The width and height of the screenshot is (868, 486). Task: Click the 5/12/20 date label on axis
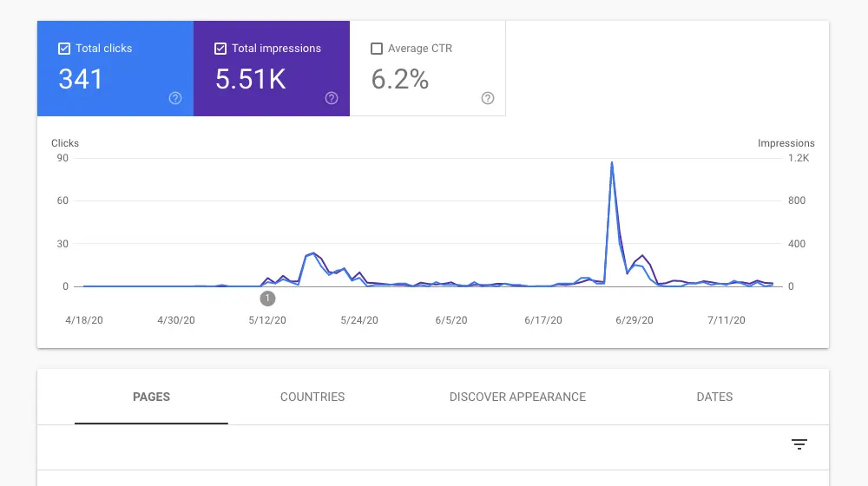click(x=267, y=320)
